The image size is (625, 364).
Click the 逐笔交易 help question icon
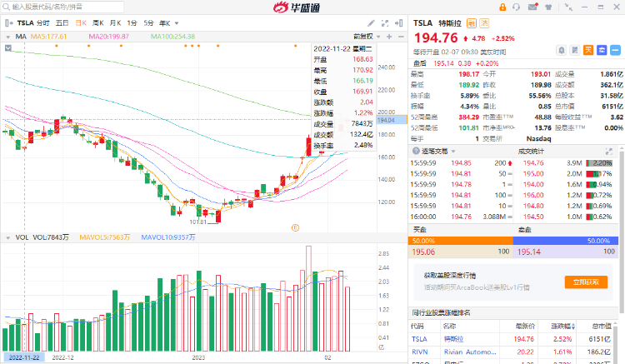416,151
